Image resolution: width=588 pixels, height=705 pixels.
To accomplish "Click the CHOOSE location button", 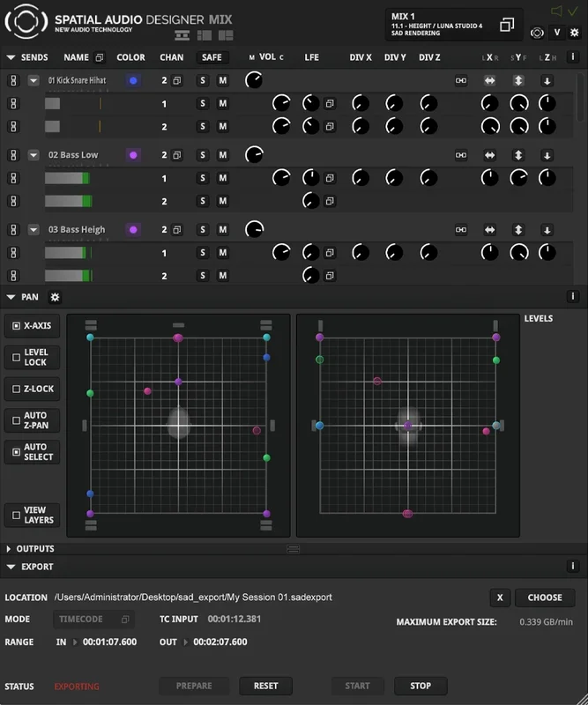I will coord(545,597).
